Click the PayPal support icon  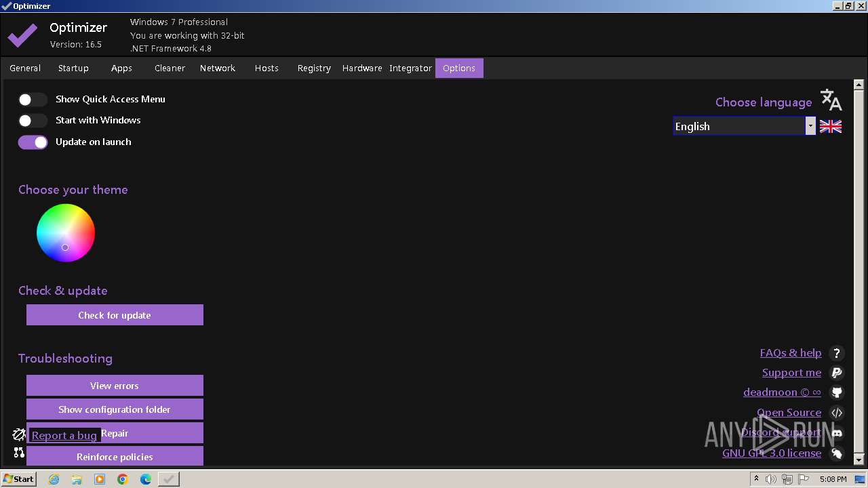(x=837, y=373)
